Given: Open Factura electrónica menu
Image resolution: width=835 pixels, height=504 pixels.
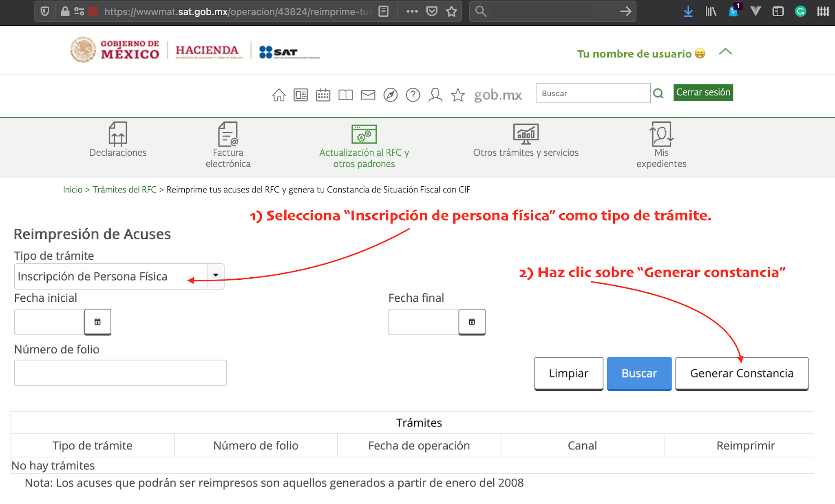Looking at the screenshot, I should tap(228, 146).
